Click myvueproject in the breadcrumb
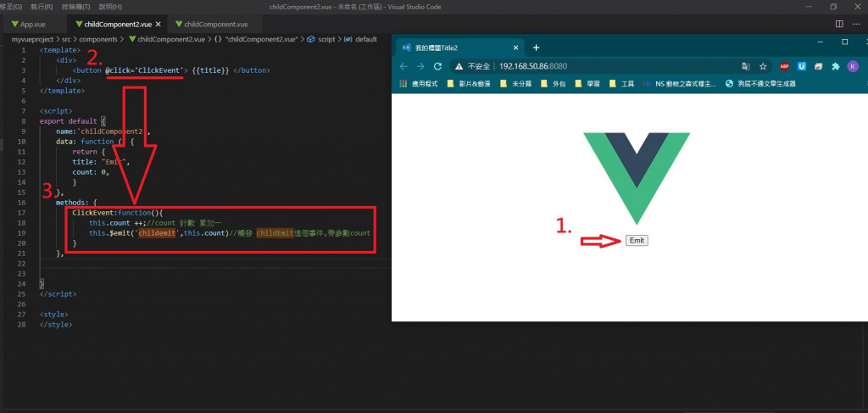868x413 pixels. click(x=33, y=39)
